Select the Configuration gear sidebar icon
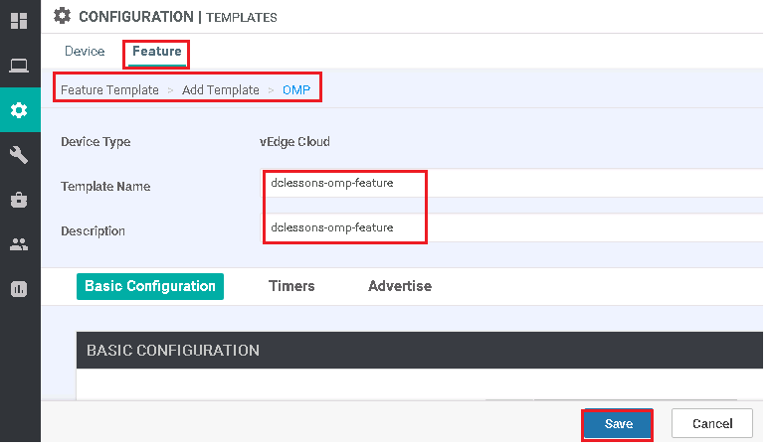 tap(20, 110)
